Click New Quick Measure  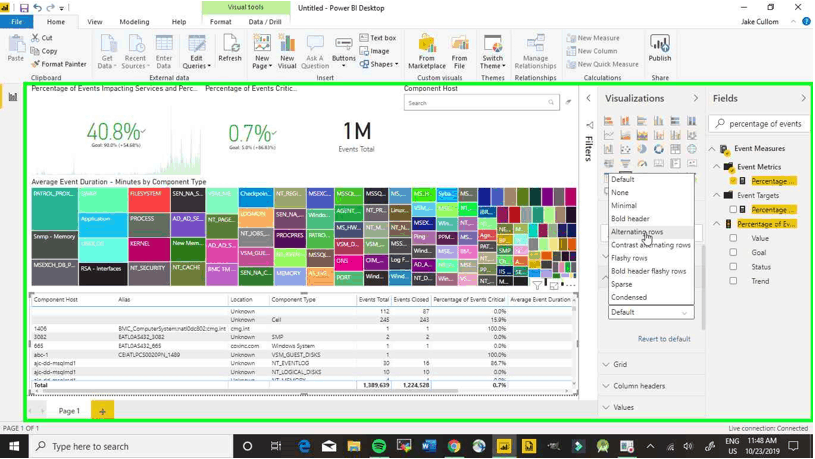[x=602, y=64]
